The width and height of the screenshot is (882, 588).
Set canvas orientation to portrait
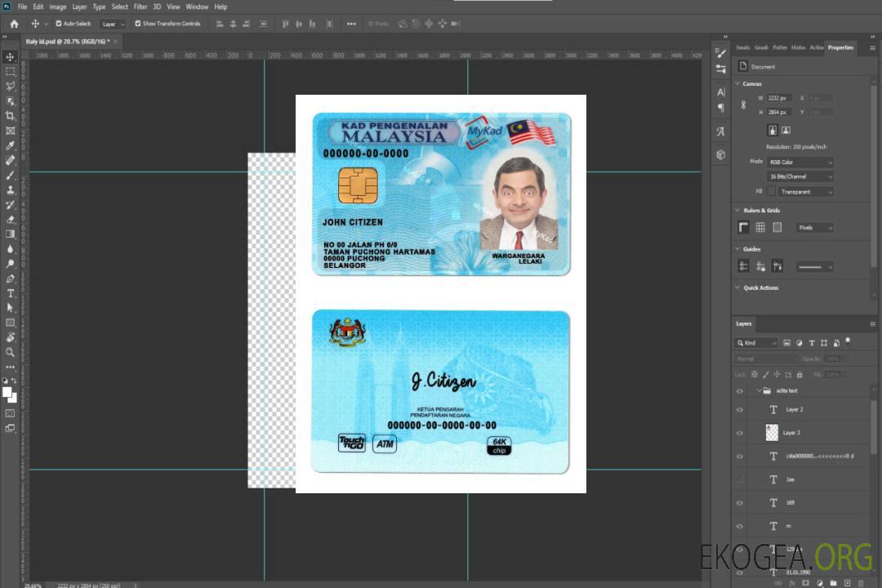[773, 131]
